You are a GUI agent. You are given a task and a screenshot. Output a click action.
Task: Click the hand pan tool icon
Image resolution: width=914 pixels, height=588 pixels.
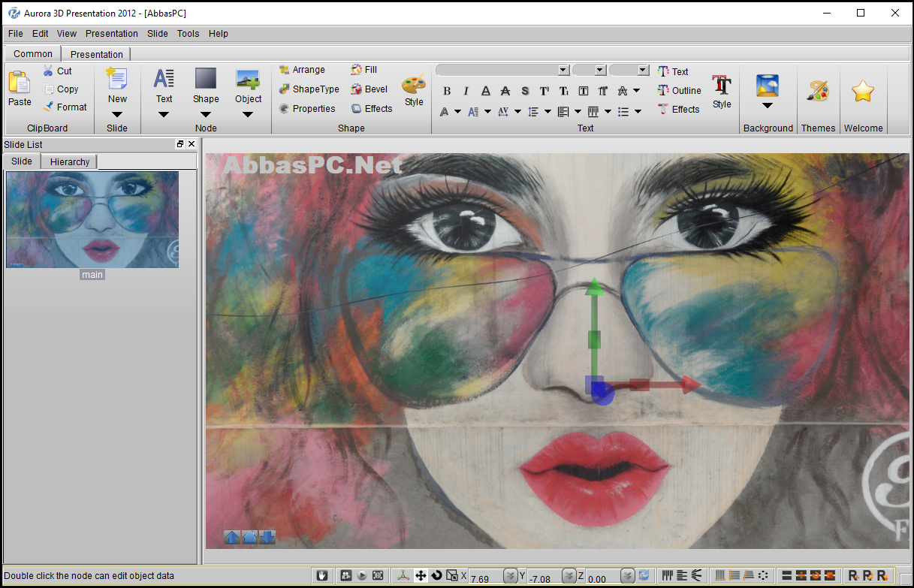[323, 575]
